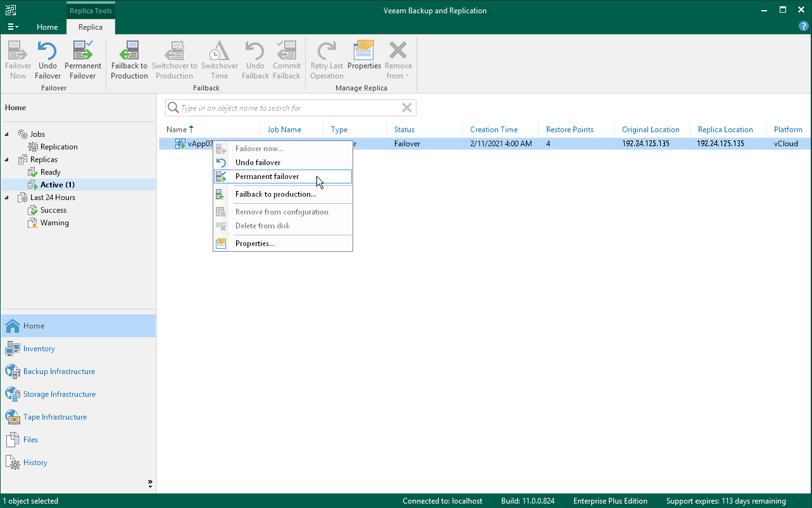Open the Home navigation pane view

(x=78, y=326)
